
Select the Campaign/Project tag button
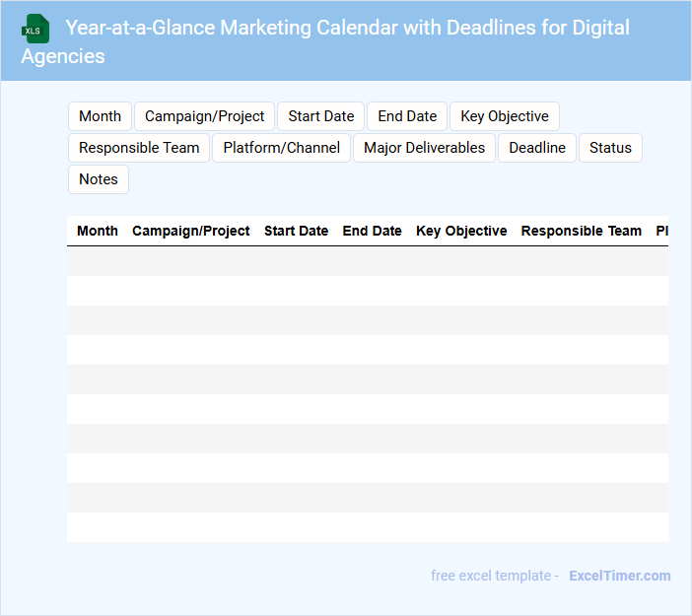[205, 116]
